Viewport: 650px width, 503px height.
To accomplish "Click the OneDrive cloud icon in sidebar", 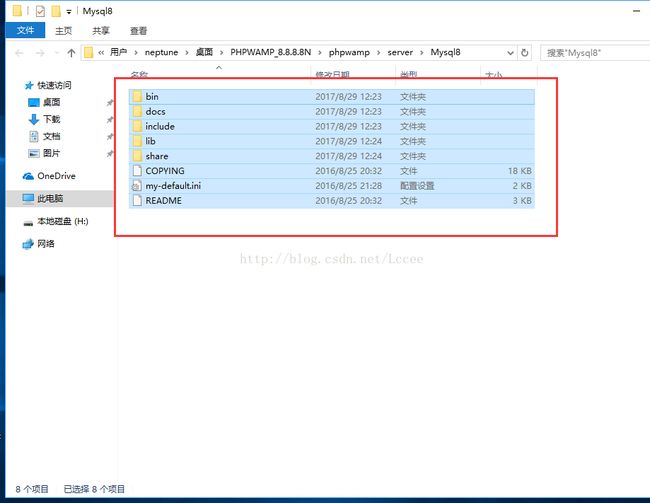I will click(x=28, y=176).
